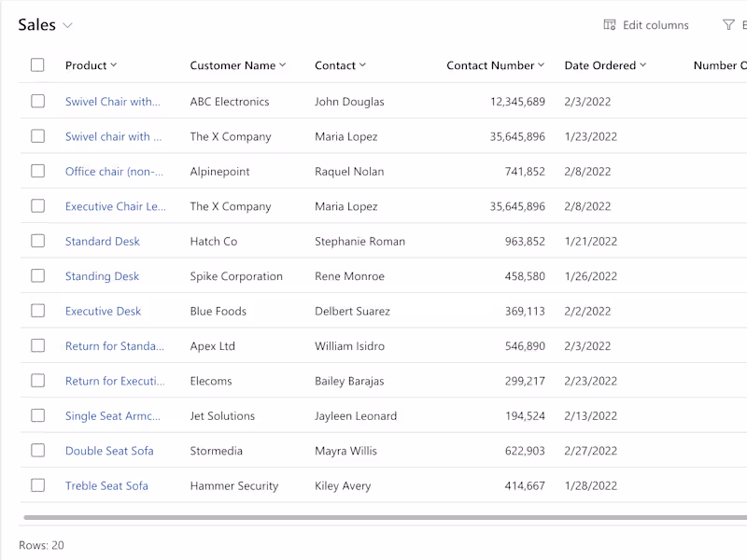Check the ABC Electronics row checkbox
This screenshot has height=560, width=747.
tap(37, 101)
